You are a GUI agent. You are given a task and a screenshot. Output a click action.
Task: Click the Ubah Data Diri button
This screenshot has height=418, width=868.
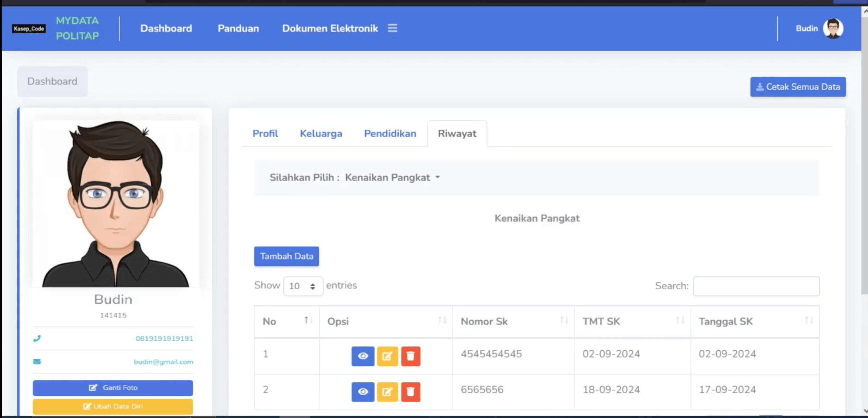tap(113, 406)
